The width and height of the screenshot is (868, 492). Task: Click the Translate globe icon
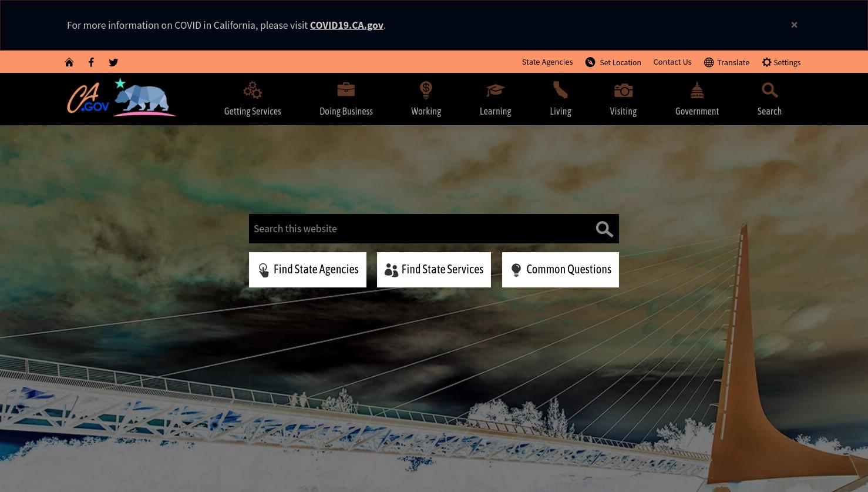[709, 62]
